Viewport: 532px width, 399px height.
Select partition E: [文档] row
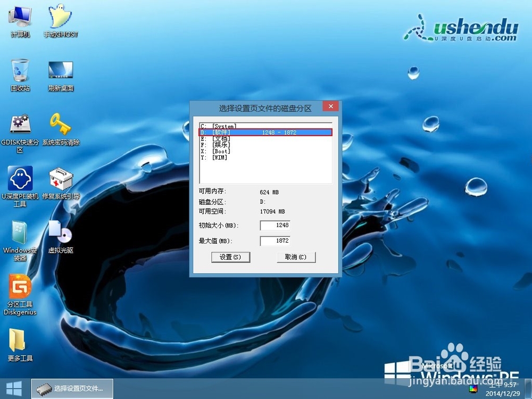click(x=265, y=138)
